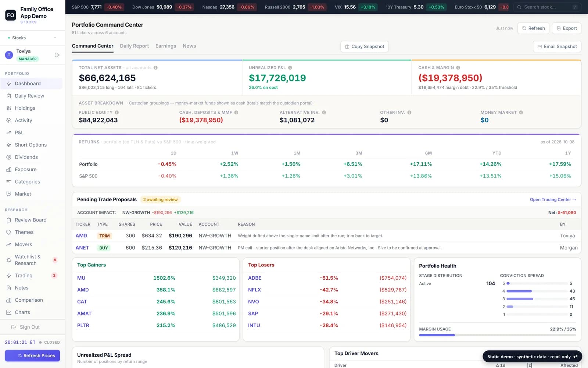Click info icon beside Money Market
This screenshot has height=368, width=588.
[x=521, y=113]
